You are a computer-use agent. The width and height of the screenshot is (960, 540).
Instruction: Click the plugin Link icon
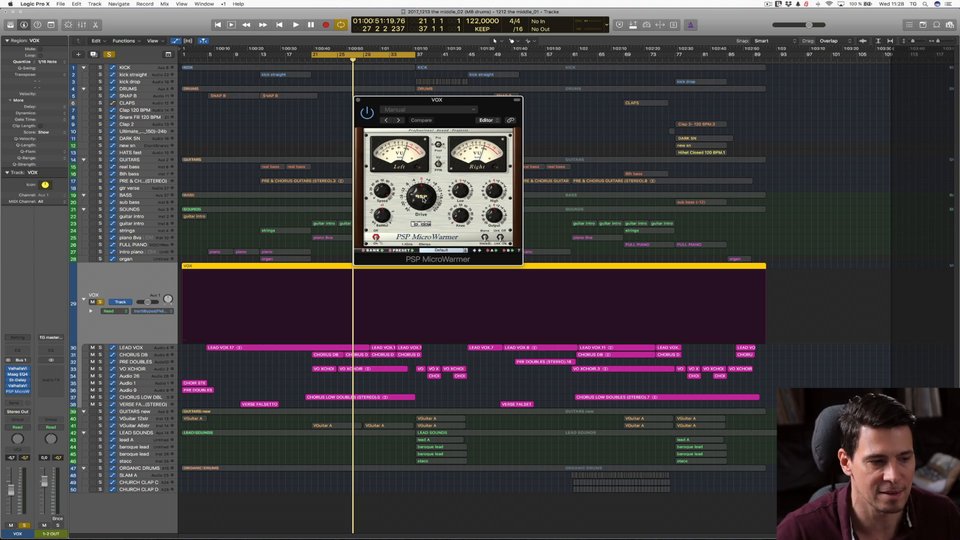pos(511,121)
